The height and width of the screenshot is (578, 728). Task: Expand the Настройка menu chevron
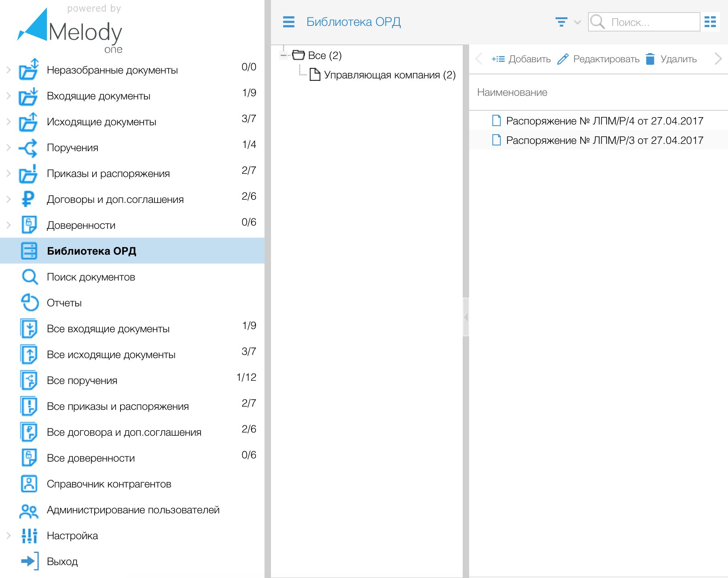pyautogui.click(x=8, y=536)
